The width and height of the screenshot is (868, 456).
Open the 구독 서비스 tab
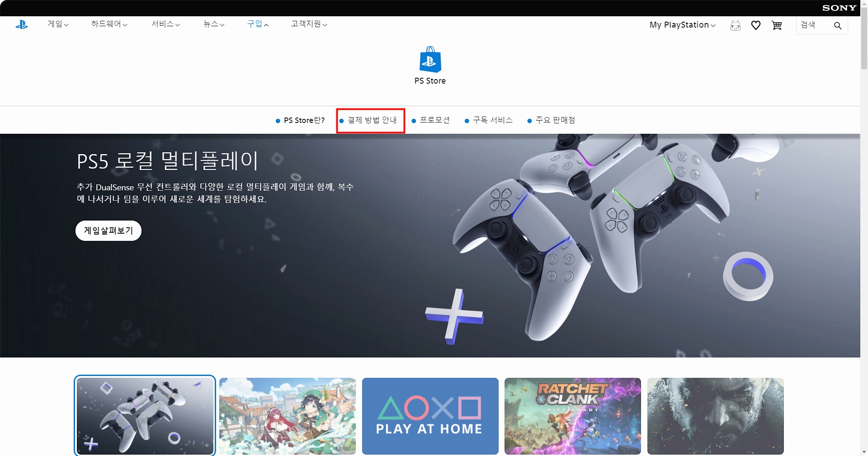pos(488,120)
